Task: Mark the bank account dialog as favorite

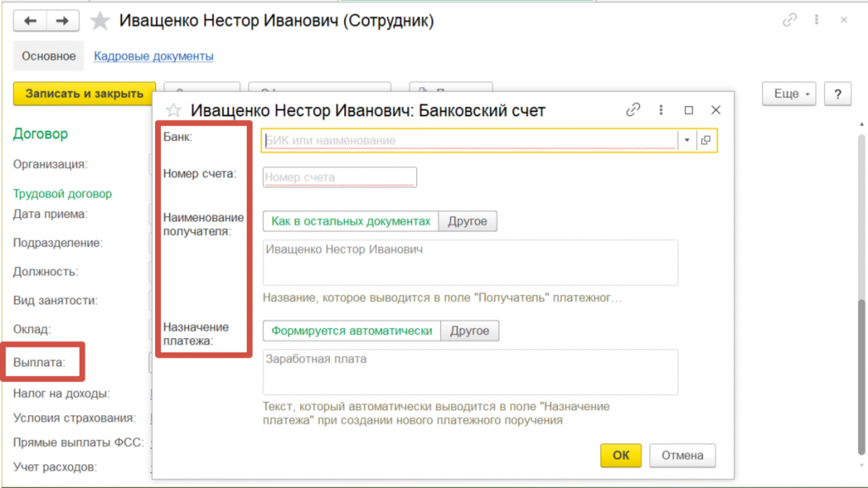Action: tap(173, 110)
